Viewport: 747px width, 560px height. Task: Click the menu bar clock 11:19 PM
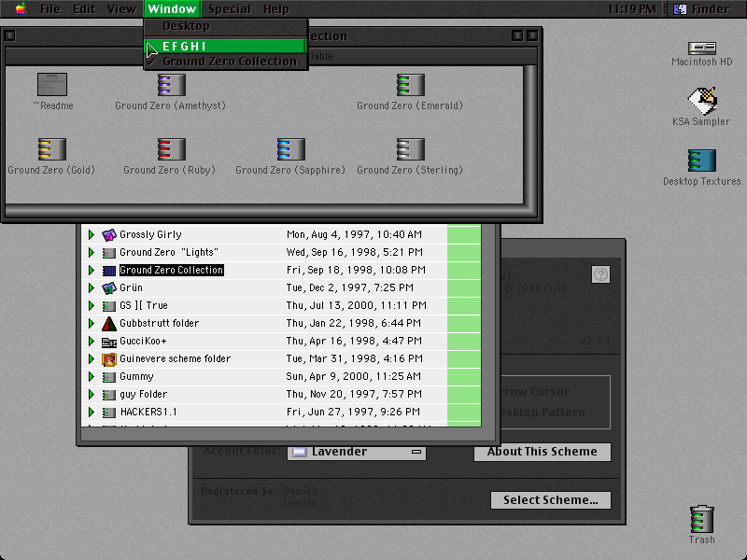click(632, 9)
